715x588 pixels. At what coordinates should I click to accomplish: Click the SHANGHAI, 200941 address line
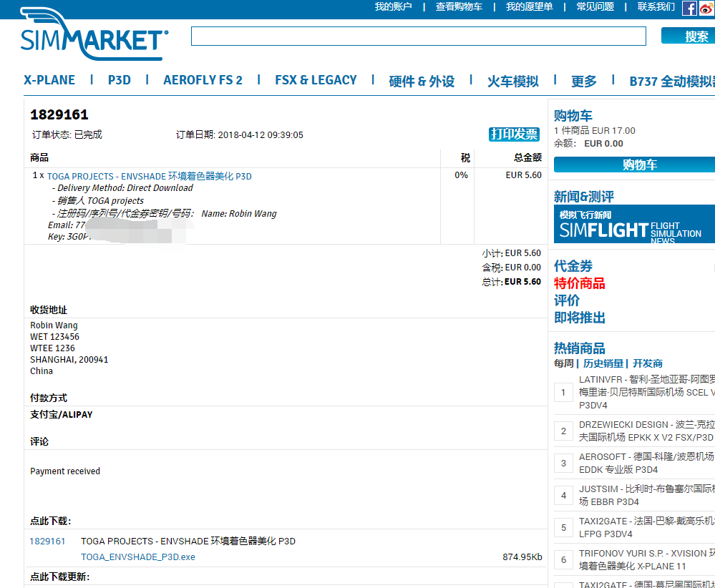pos(69,360)
